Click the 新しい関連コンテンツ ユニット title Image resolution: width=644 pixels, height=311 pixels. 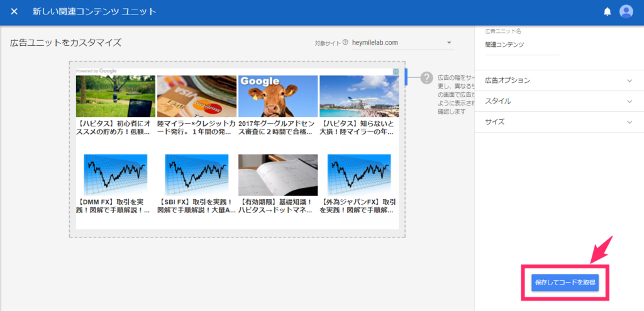(94, 11)
